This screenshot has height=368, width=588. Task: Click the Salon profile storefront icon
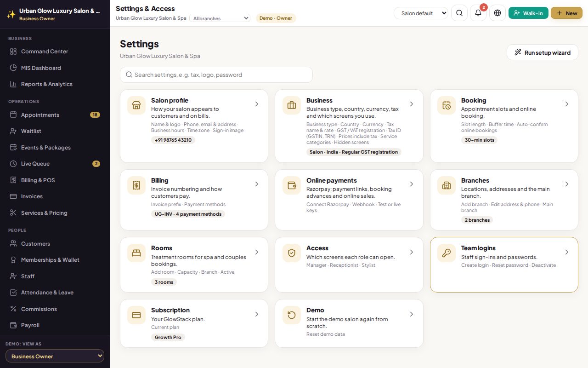pyautogui.click(x=136, y=105)
